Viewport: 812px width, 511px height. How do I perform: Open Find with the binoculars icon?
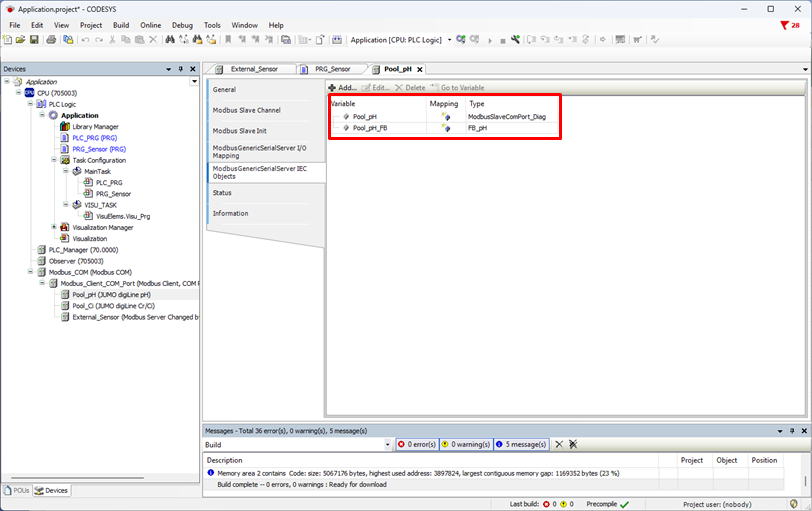(170, 39)
